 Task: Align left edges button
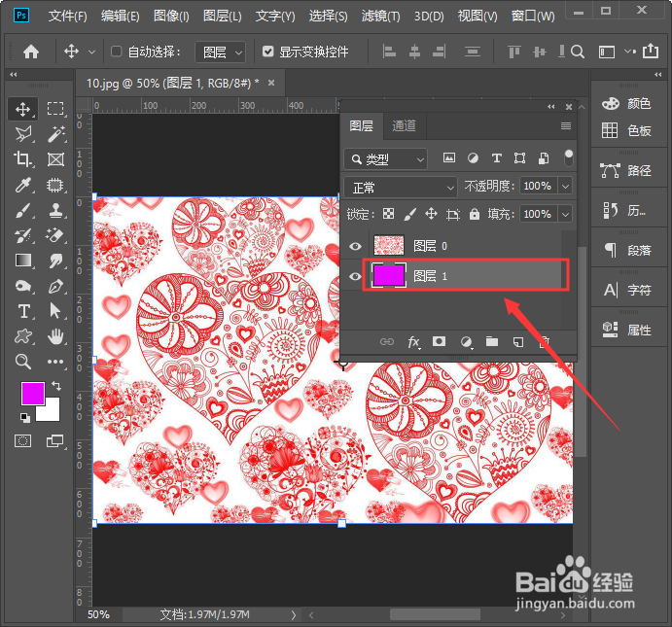(x=389, y=52)
